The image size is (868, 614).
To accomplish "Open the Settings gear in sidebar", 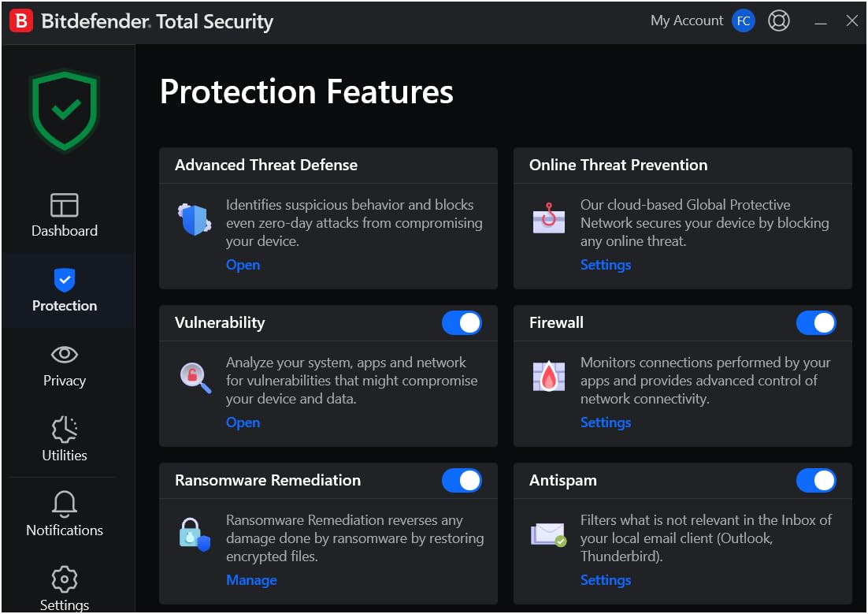I will [x=65, y=579].
